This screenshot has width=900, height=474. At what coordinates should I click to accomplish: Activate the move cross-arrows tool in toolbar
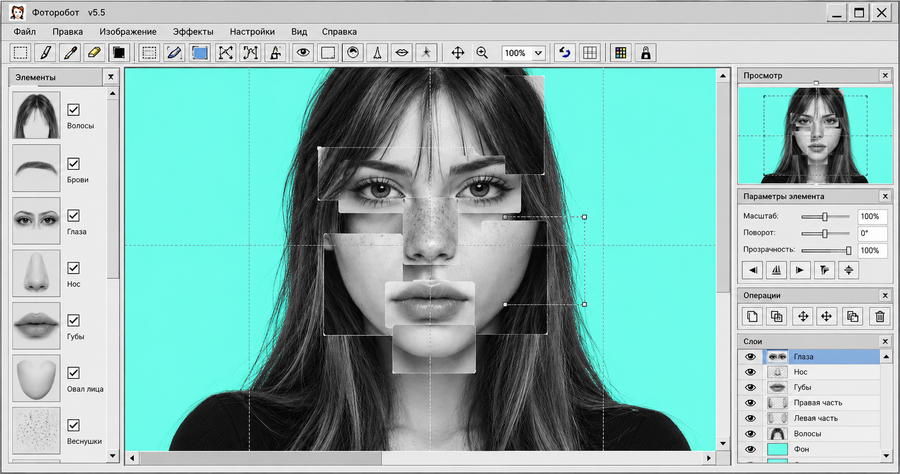pyautogui.click(x=457, y=53)
